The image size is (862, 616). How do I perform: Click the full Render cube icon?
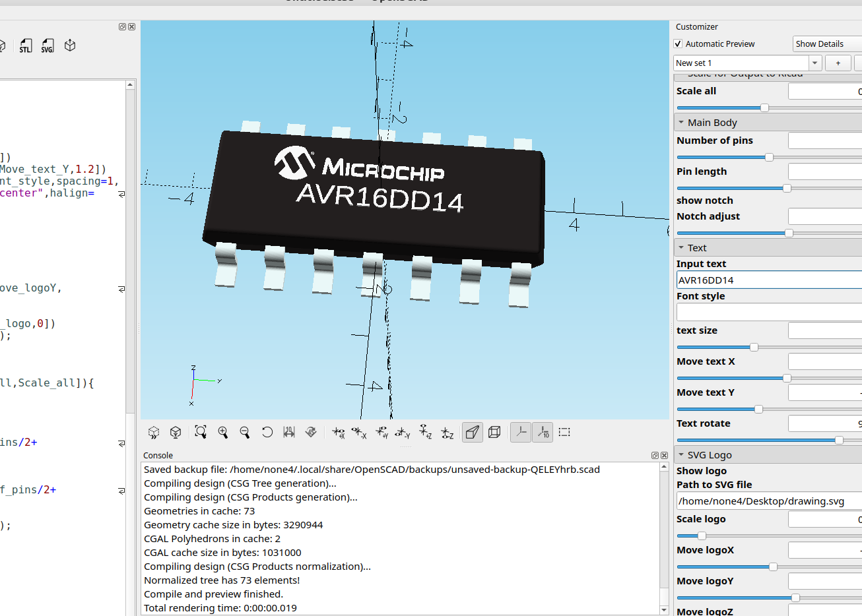(x=176, y=432)
